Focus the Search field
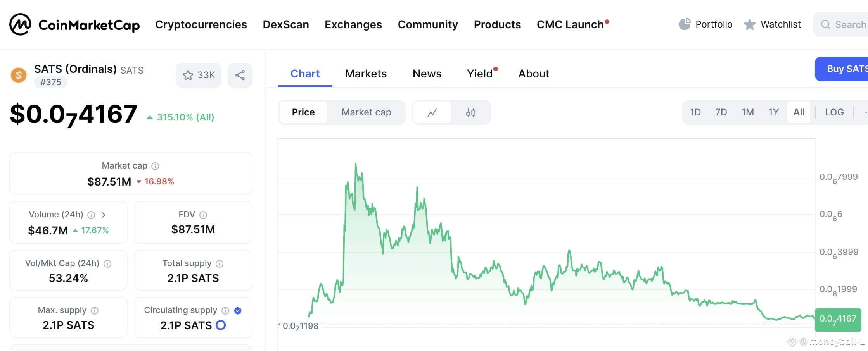The height and width of the screenshot is (351, 868). pos(840,24)
